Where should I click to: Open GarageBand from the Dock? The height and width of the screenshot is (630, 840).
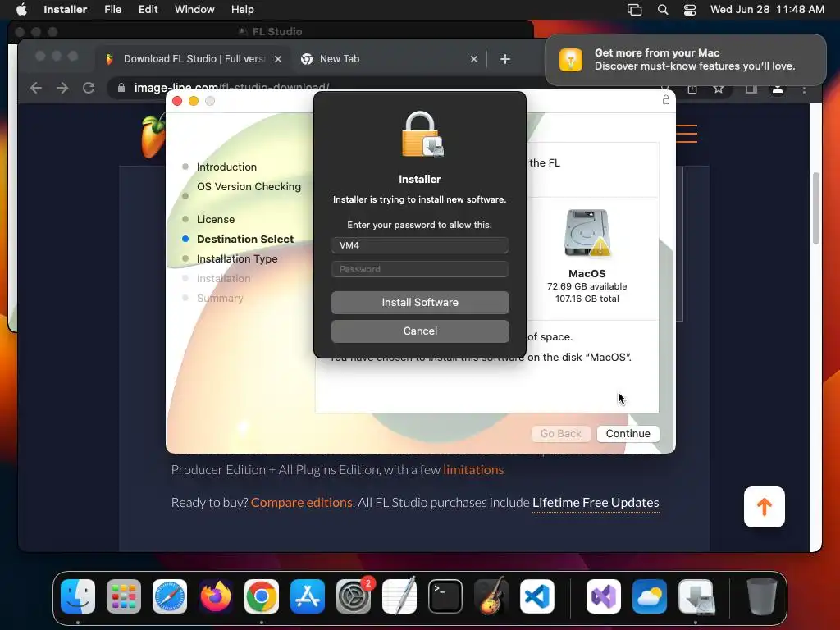(x=491, y=596)
